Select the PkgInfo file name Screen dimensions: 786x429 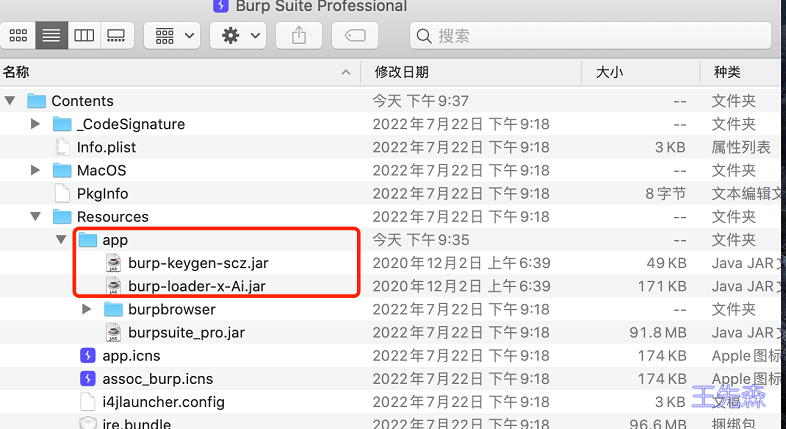point(102,193)
